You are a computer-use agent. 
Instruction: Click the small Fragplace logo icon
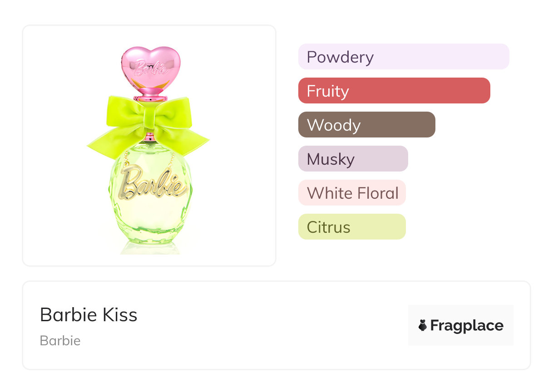pyautogui.click(x=423, y=325)
